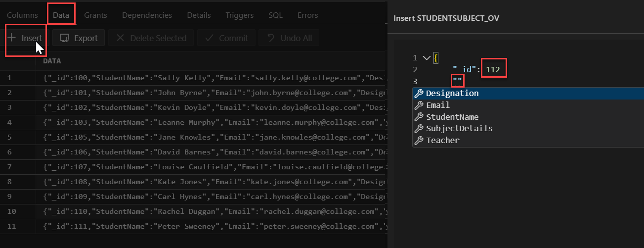This screenshot has width=644, height=248.
Task: Choose StudentName from autocomplete list
Action: point(452,117)
